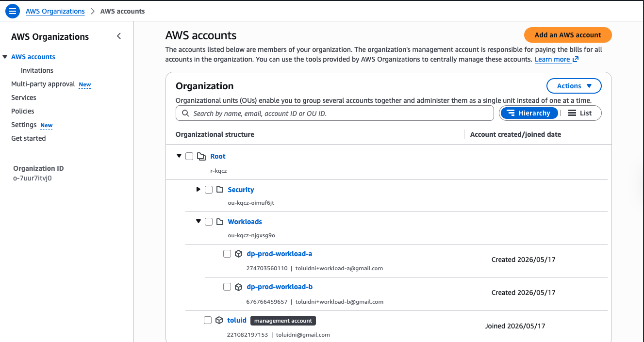This screenshot has height=342, width=644.
Task: Open Get started in the sidebar
Action: [29, 138]
